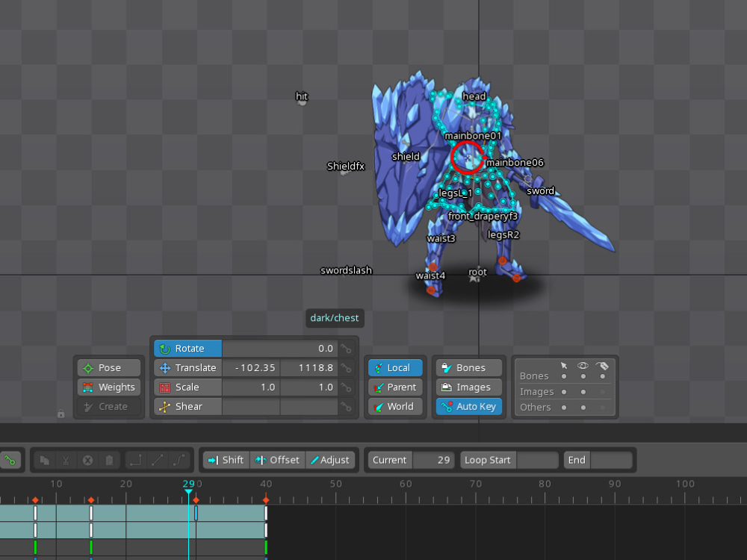The width and height of the screenshot is (747, 560).
Task: Set linear curve type icon
Action: click(x=157, y=460)
